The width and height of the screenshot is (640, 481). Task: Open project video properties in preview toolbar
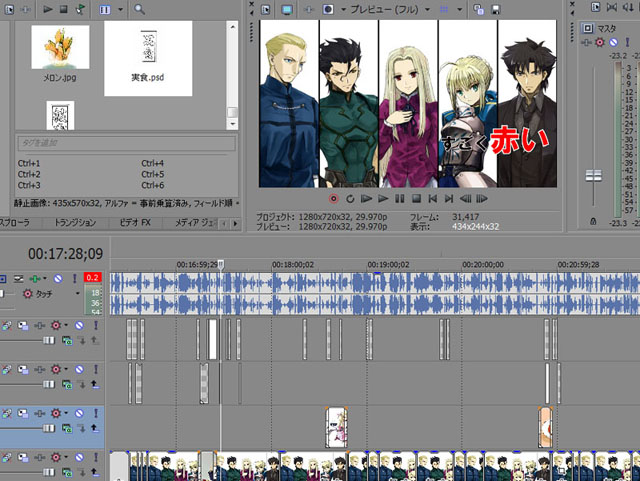click(x=266, y=9)
